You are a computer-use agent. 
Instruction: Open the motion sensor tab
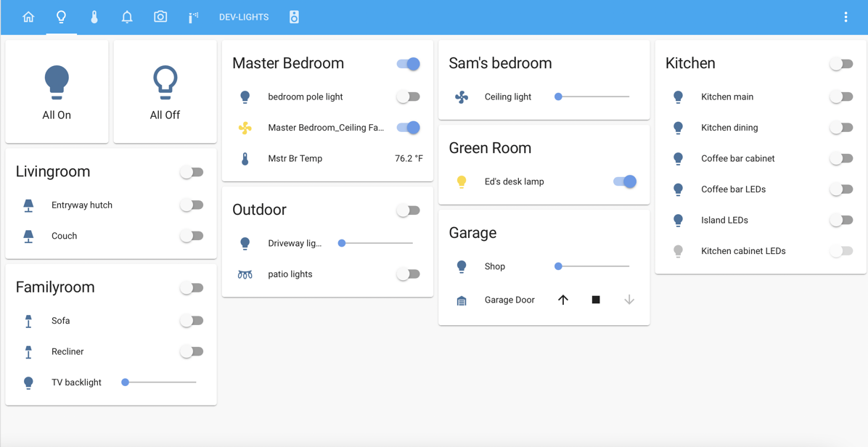(x=193, y=17)
